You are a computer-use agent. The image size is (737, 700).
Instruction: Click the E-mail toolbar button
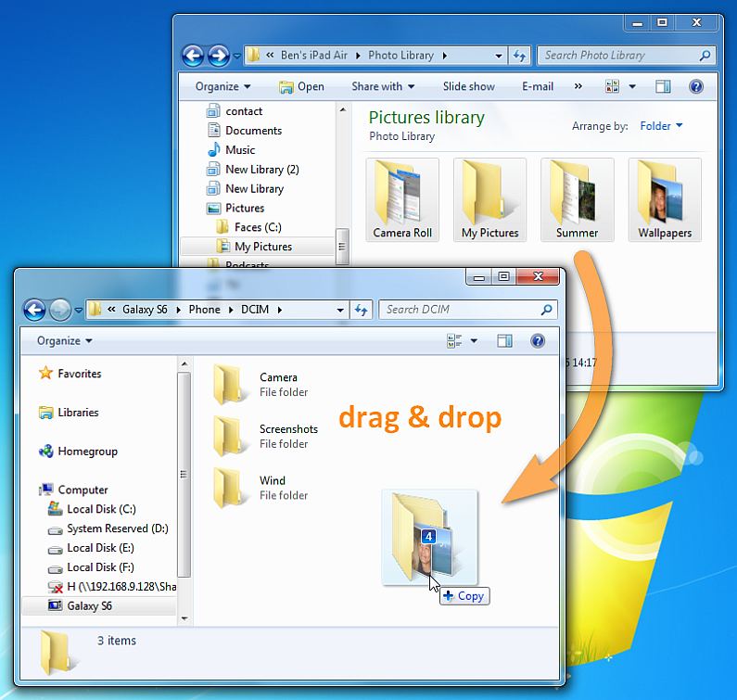coord(538,86)
